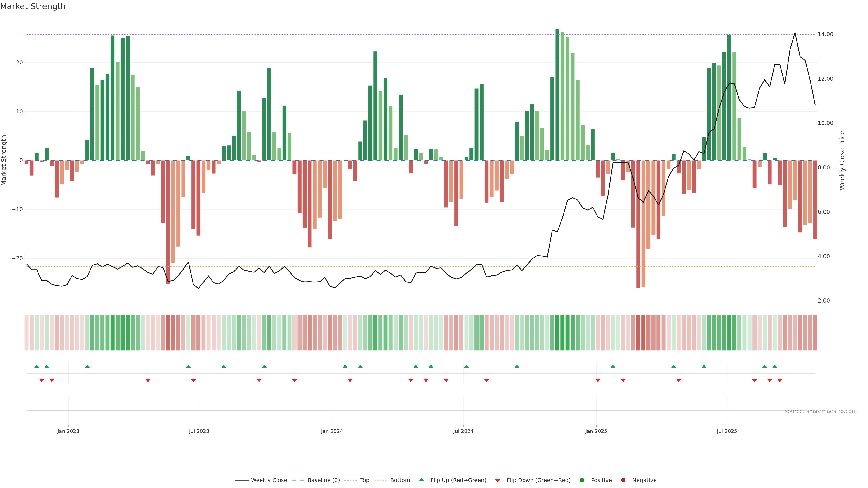Click the source: sharemaestro.com text

[821, 411]
